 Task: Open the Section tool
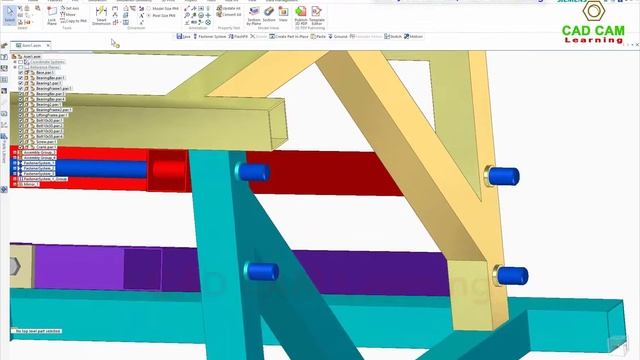[269, 15]
